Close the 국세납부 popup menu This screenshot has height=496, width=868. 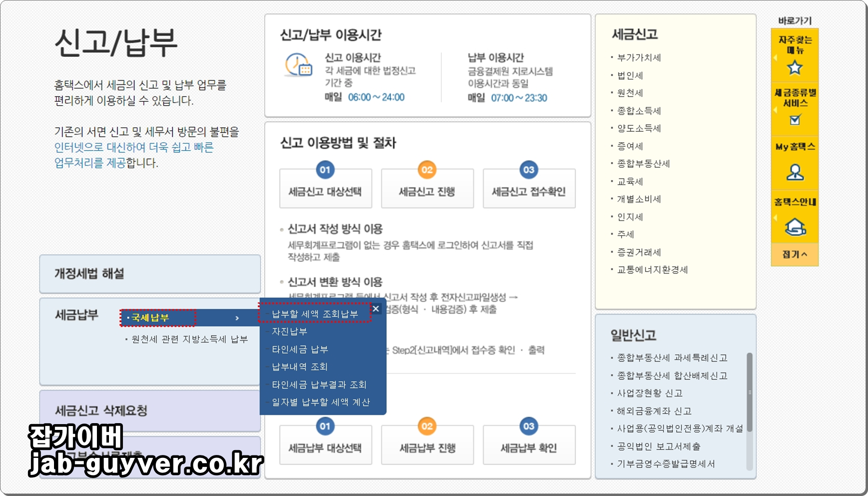point(375,309)
